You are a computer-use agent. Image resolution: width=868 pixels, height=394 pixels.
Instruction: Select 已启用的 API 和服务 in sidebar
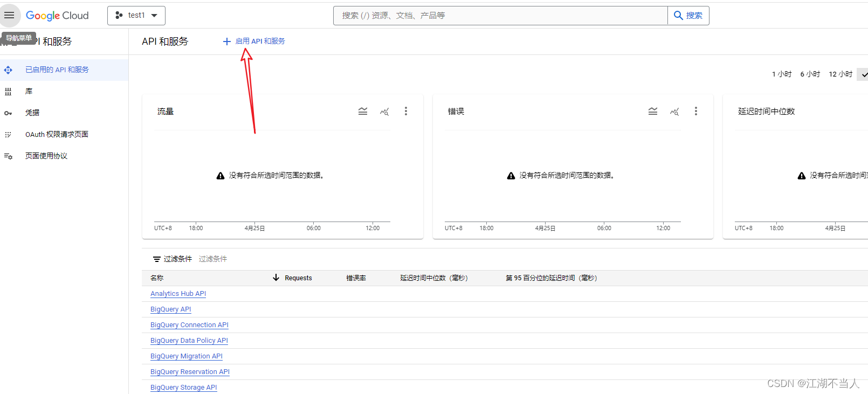click(64, 70)
